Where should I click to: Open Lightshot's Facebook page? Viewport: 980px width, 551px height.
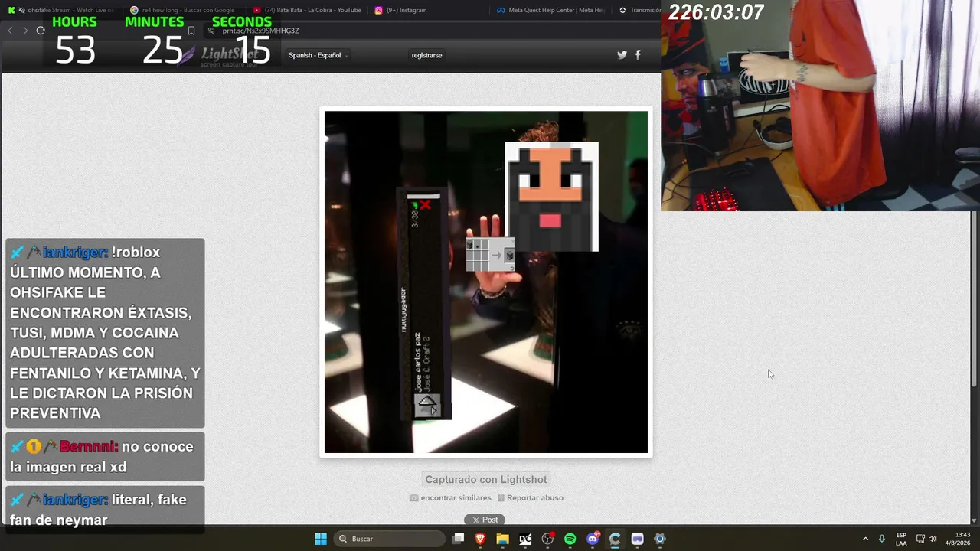click(x=638, y=55)
